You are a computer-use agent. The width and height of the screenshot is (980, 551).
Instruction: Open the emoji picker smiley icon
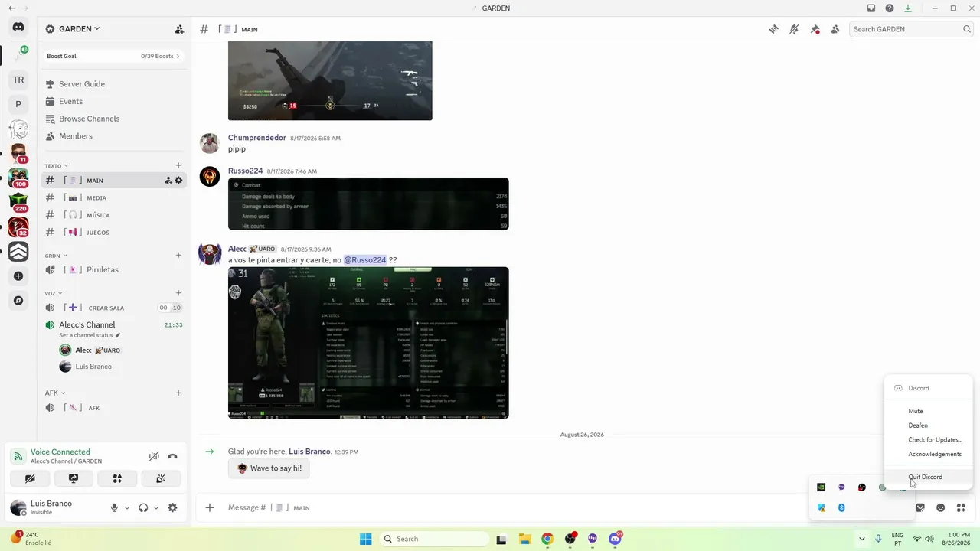pos(941,507)
